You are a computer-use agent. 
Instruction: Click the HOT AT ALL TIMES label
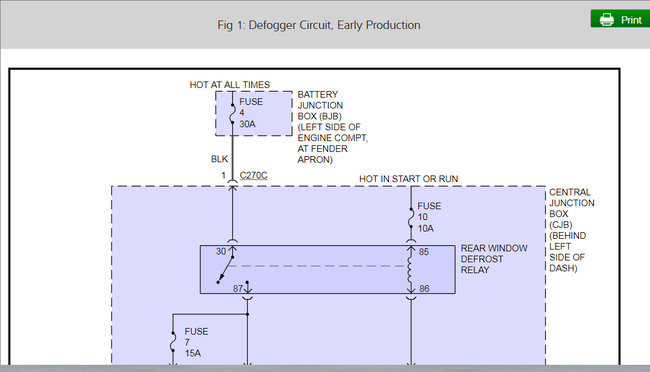click(230, 85)
